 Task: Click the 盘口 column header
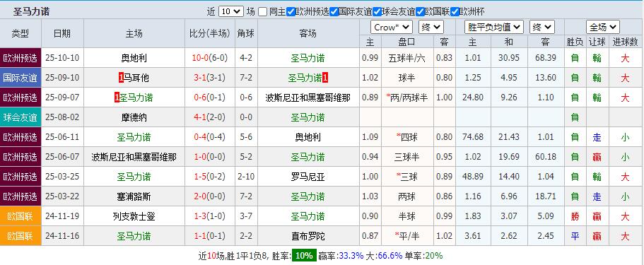(x=406, y=42)
